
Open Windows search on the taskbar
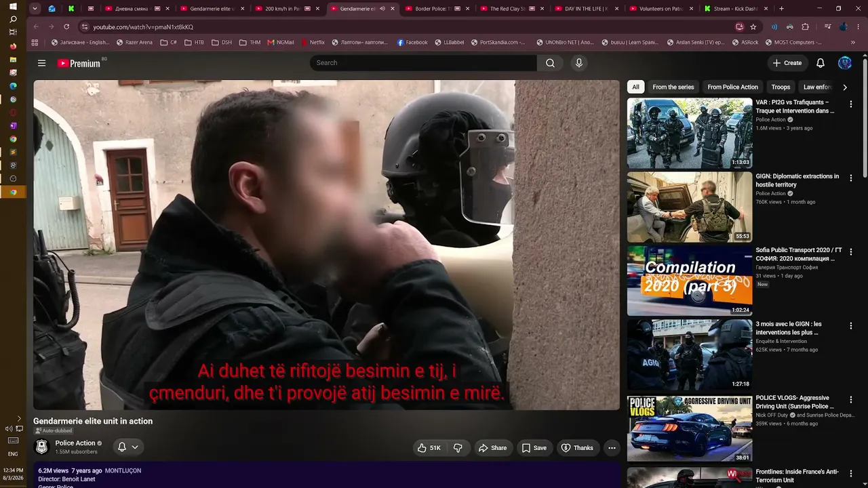[13, 19]
